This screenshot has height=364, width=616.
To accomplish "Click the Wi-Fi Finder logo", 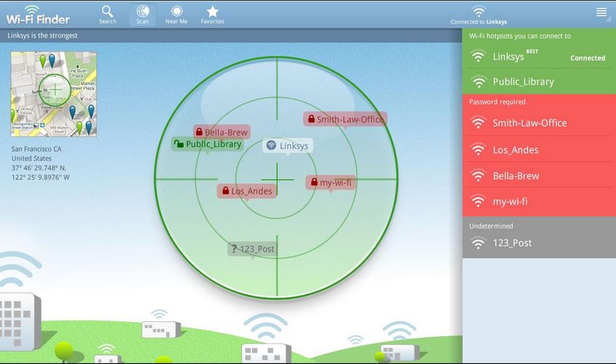I will click(38, 15).
